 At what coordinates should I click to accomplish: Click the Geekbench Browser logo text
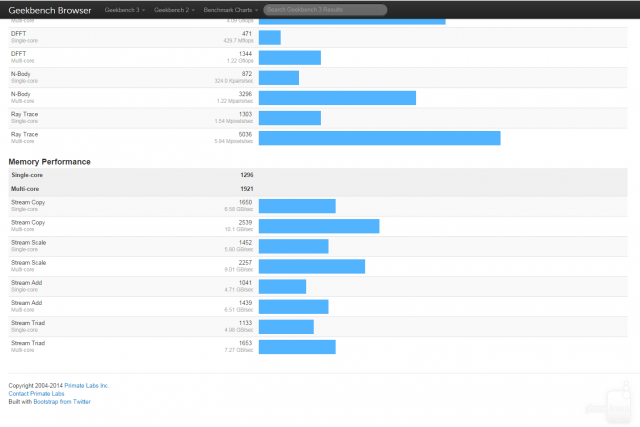[x=50, y=10]
